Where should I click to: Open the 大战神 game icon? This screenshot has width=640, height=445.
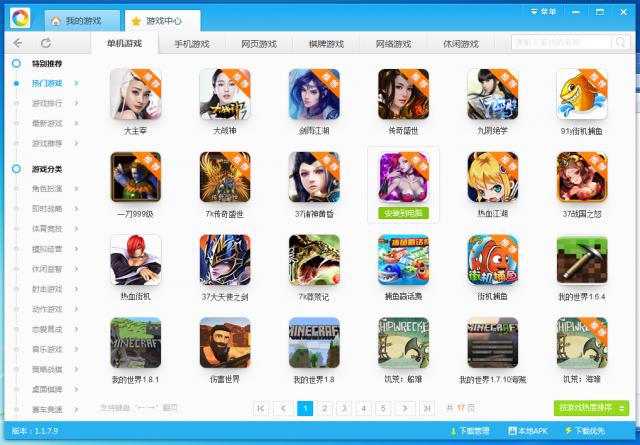tap(225, 94)
